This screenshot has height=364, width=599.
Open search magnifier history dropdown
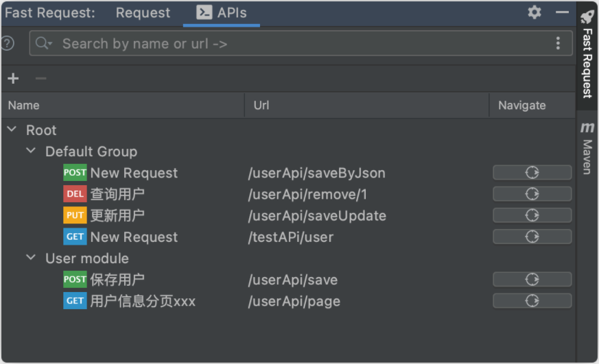pos(44,43)
